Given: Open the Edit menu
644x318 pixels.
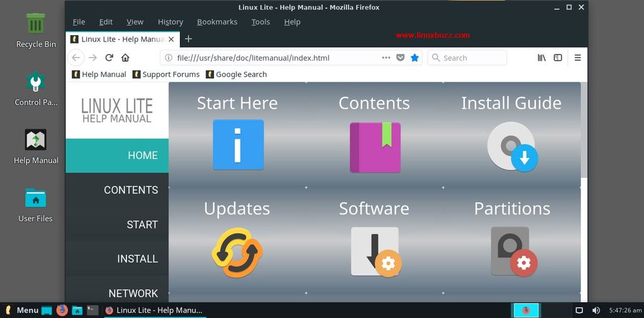Looking at the screenshot, I should point(106,22).
